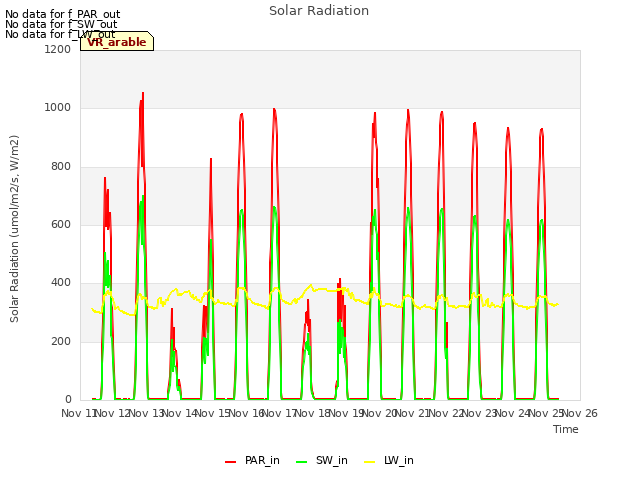This screenshot has width=640, height=480.
Task: Click the Time x-axis label
Action: [566, 429]
